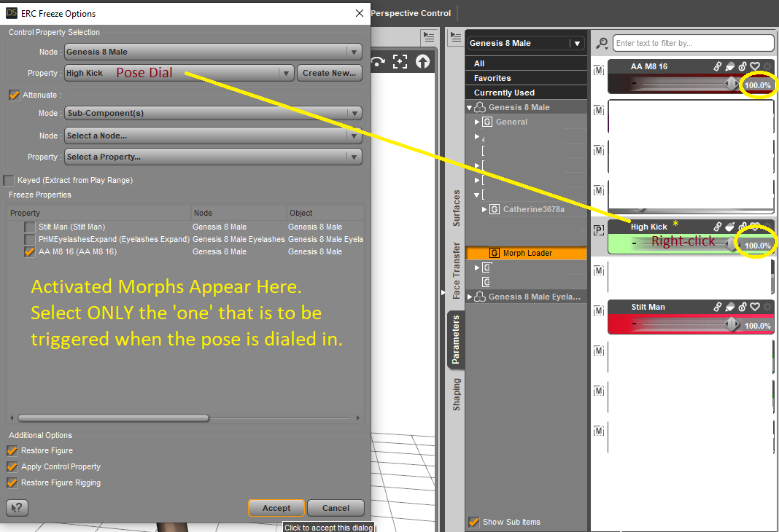Click the orbit/rotate view icon in viewport

click(378, 61)
